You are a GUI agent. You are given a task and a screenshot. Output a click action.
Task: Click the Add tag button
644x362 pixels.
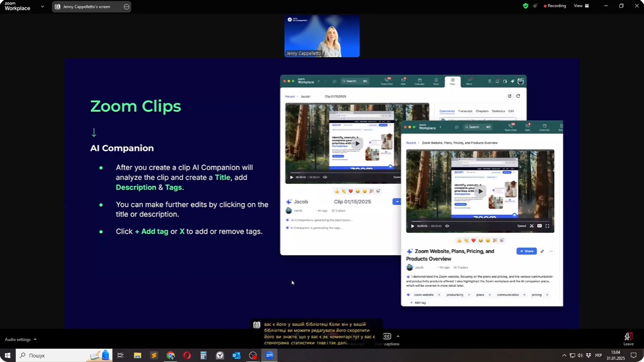pyautogui.click(x=418, y=303)
